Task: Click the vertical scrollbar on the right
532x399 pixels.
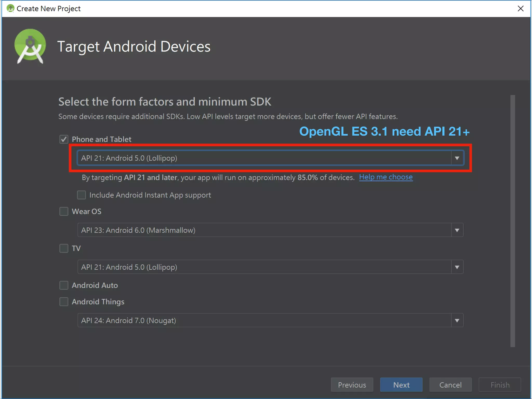Action: tap(513, 221)
